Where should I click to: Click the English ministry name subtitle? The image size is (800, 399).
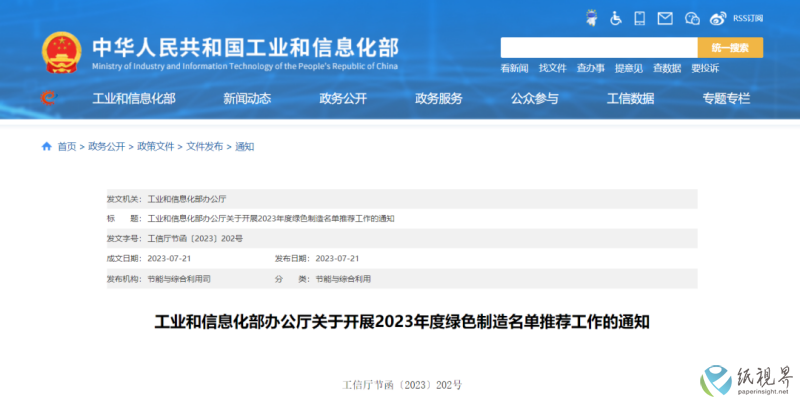pyautogui.click(x=245, y=66)
